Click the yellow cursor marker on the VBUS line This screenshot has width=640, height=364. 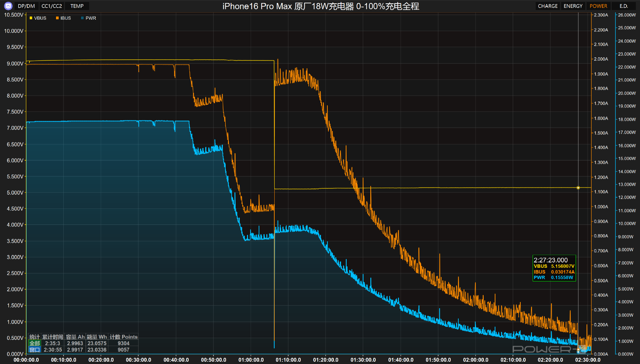[x=578, y=188]
